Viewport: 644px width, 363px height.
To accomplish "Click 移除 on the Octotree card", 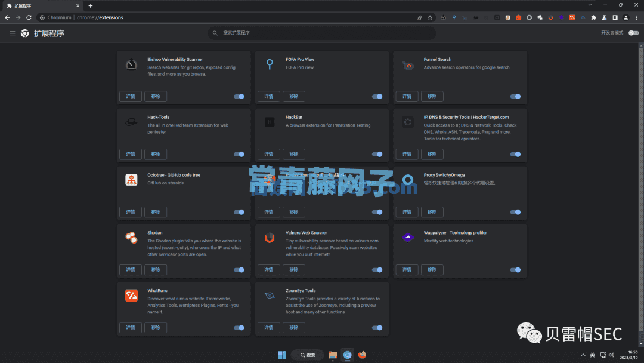I will [x=156, y=212].
